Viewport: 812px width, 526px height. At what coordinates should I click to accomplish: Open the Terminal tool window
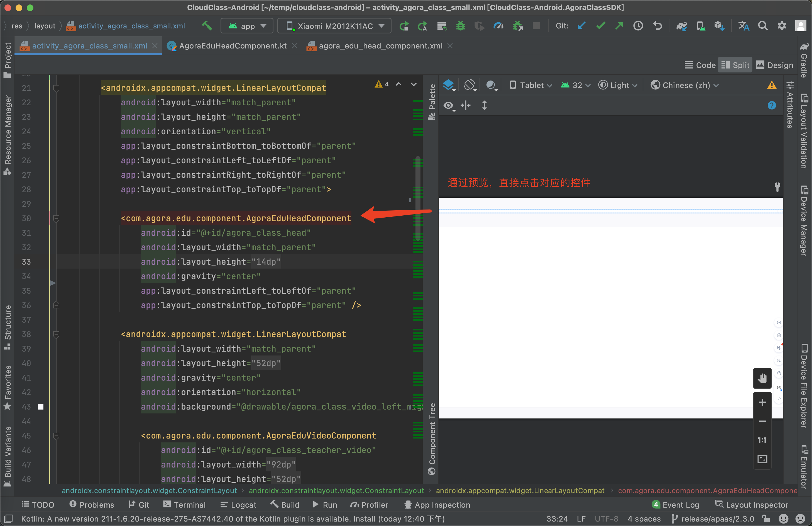(x=185, y=505)
